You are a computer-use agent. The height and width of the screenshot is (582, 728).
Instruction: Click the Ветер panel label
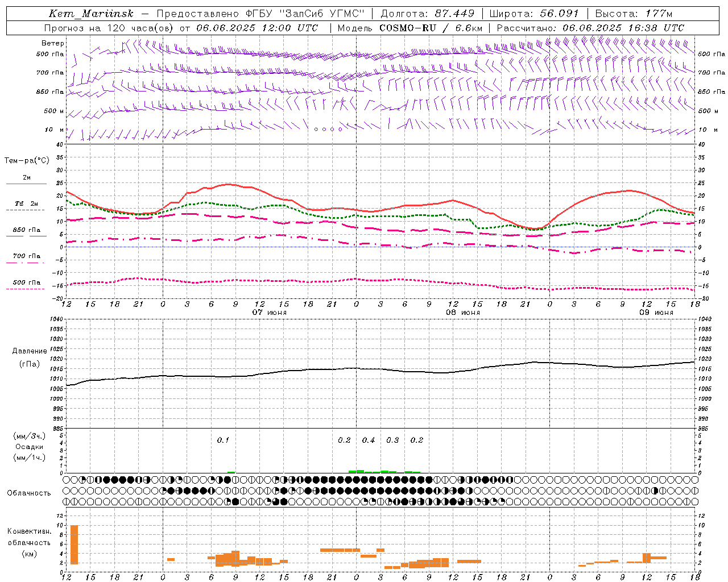(53, 43)
